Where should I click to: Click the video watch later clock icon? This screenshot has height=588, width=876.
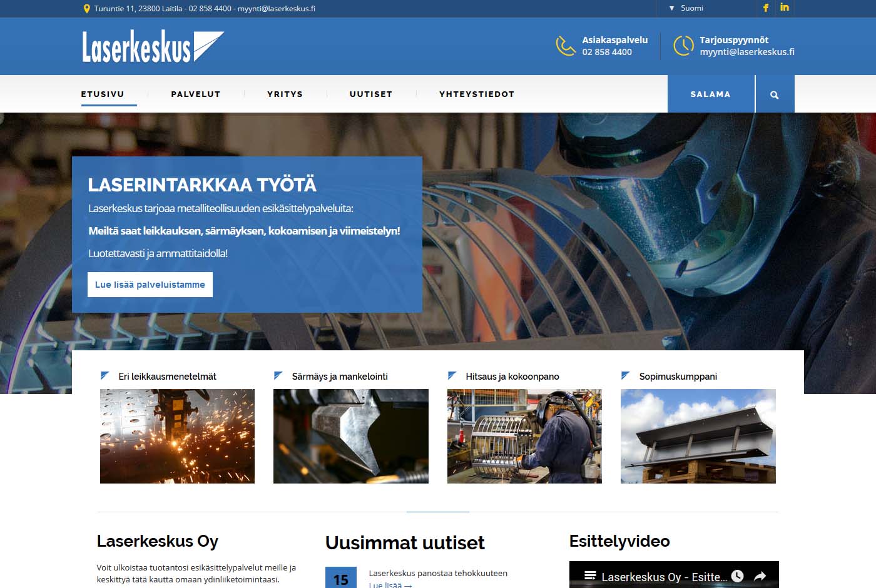tap(737, 576)
